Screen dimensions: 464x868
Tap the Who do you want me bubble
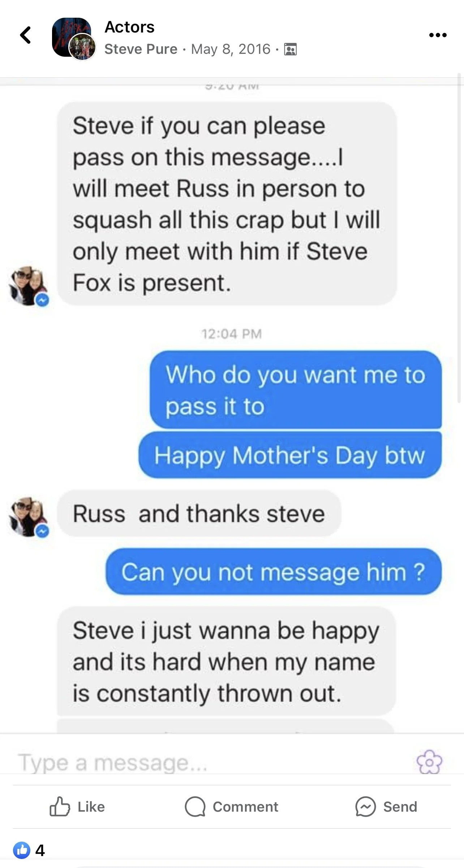click(x=296, y=390)
